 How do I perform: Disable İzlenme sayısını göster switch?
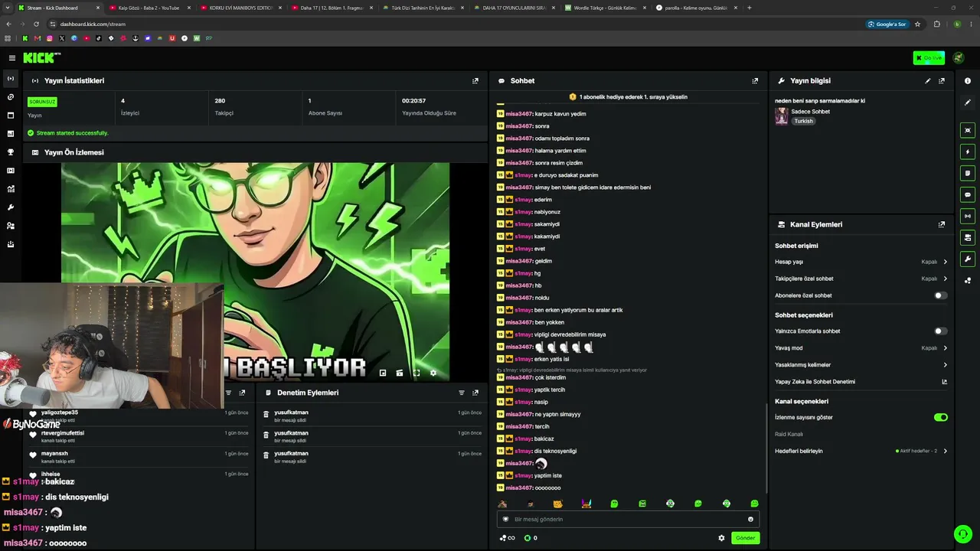[x=941, y=417]
